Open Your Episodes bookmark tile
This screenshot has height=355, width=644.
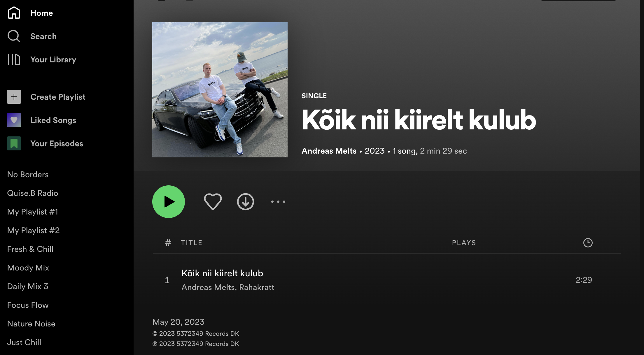click(14, 143)
